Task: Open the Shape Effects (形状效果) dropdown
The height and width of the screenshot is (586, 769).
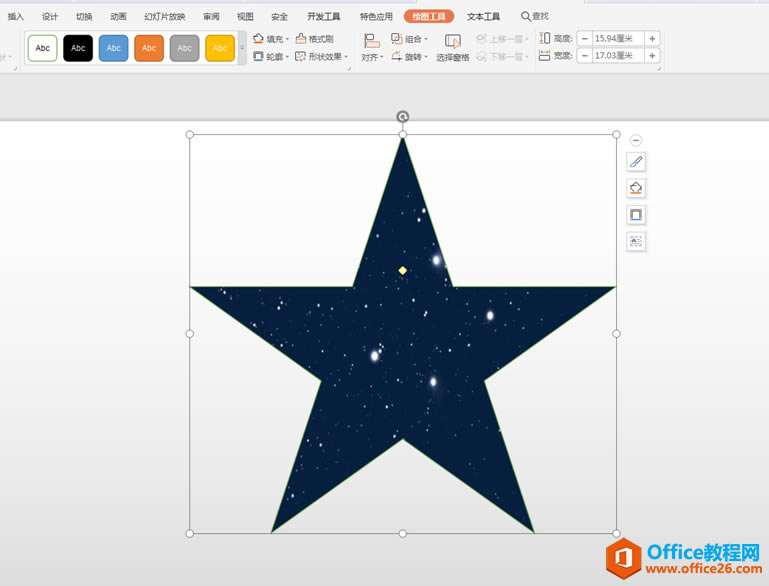Action: pos(322,57)
